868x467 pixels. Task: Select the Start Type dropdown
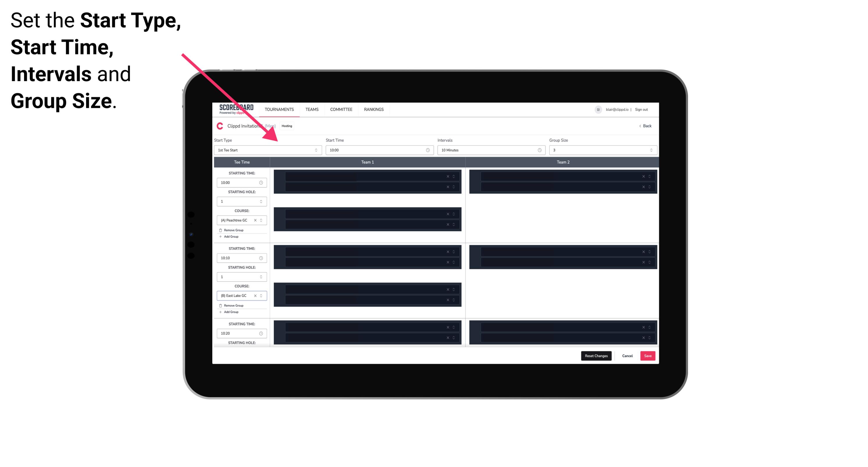click(265, 150)
